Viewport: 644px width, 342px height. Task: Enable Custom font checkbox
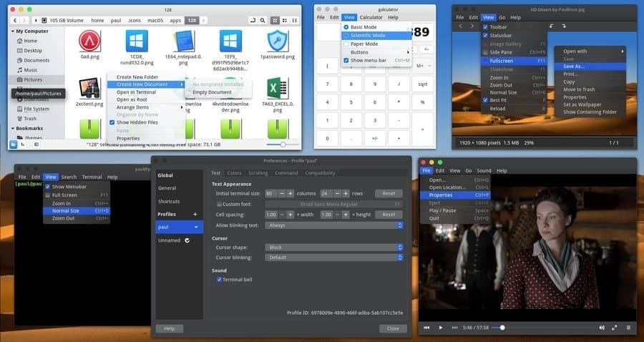coord(219,204)
